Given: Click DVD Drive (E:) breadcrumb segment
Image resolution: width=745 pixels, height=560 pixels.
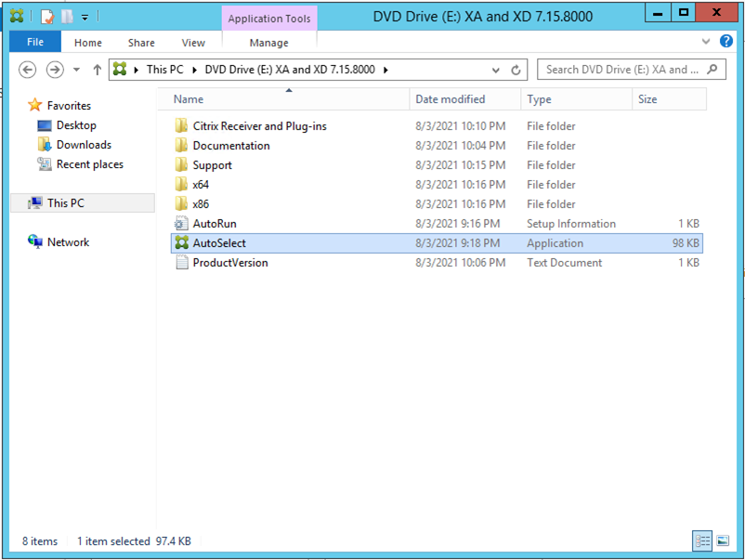Looking at the screenshot, I should pos(290,70).
